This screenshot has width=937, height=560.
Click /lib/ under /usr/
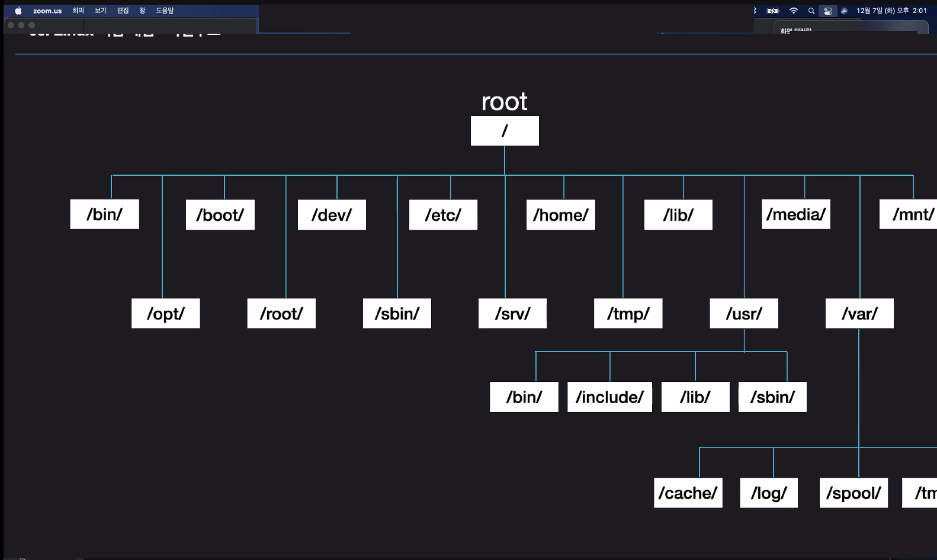pos(695,397)
